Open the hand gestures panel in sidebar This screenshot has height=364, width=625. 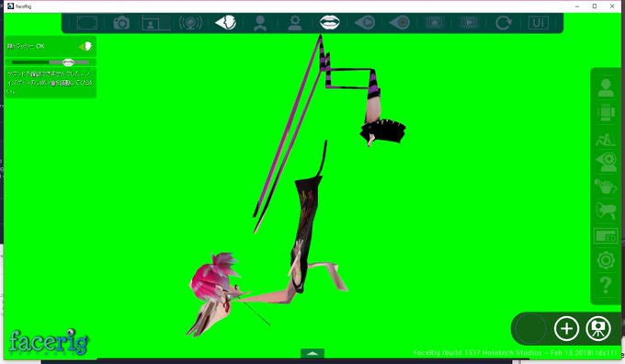tap(606, 187)
